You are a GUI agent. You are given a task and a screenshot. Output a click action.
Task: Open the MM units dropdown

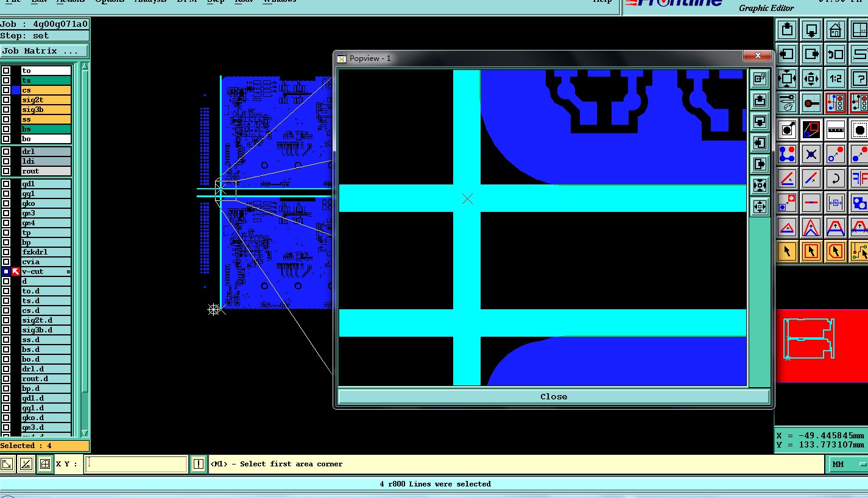point(849,465)
